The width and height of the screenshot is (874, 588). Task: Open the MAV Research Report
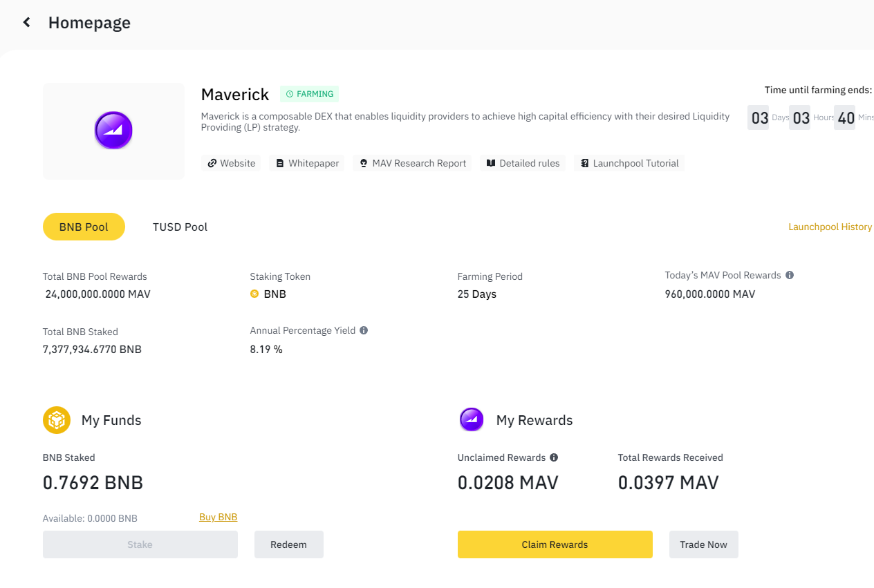click(x=412, y=164)
